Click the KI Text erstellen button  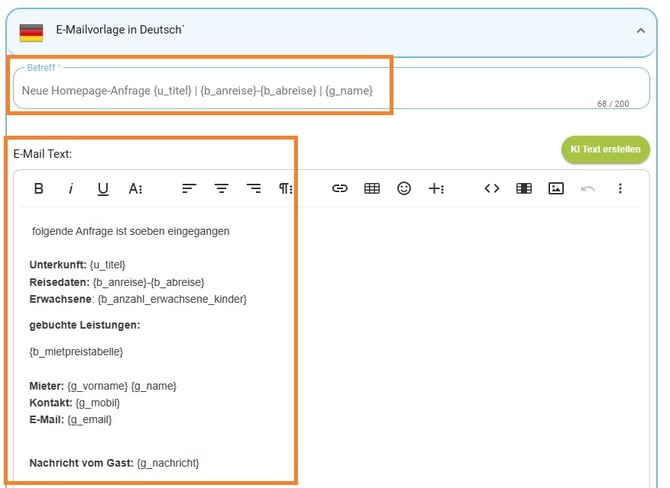coord(605,150)
